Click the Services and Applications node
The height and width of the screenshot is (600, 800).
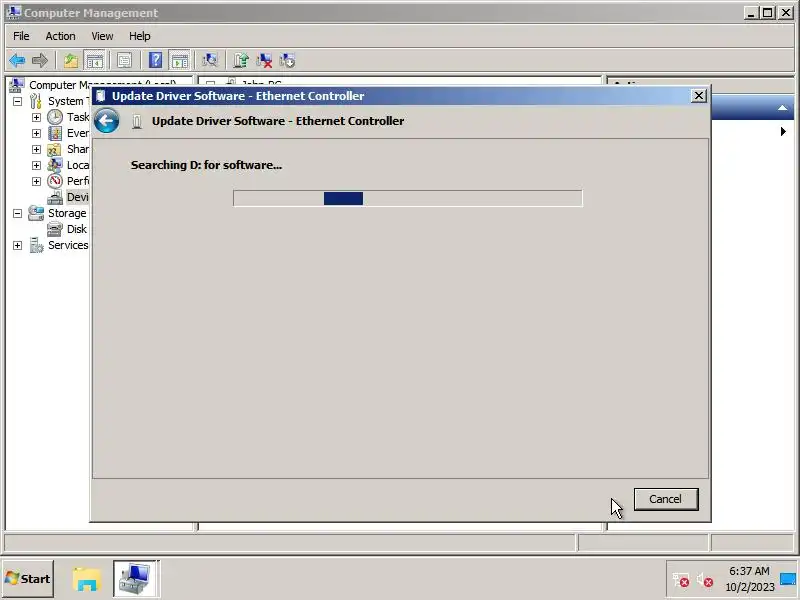pyautogui.click(x=58, y=245)
